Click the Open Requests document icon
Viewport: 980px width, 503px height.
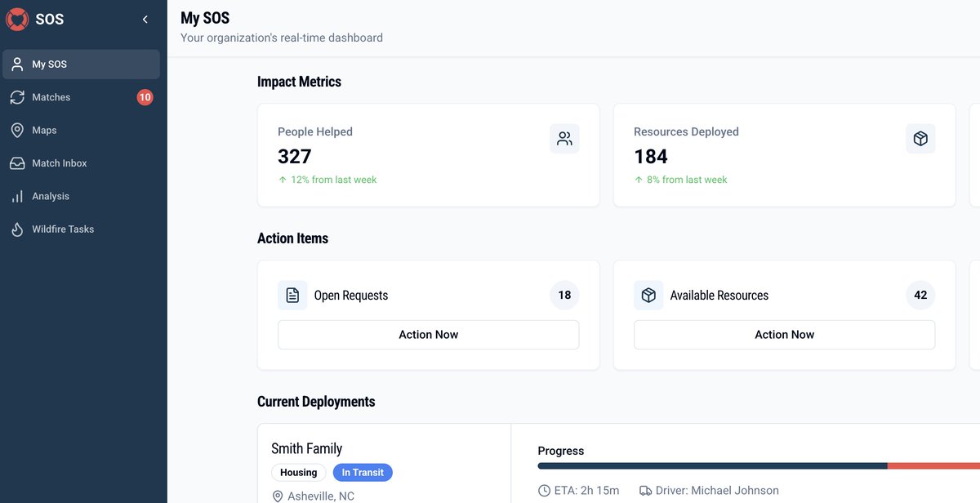(x=292, y=296)
